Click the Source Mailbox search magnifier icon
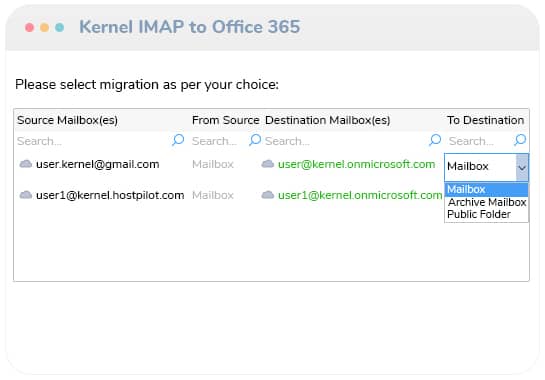 [178, 140]
